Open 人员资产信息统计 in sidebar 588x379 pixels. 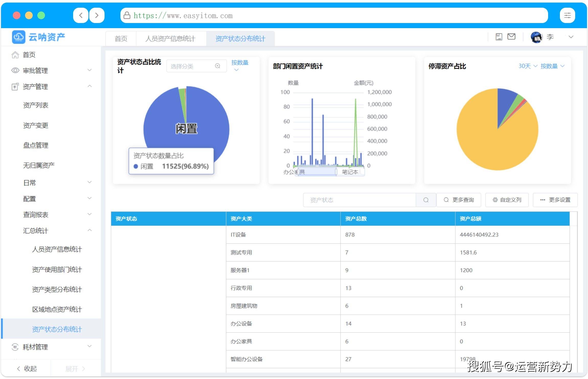click(57, 249)
